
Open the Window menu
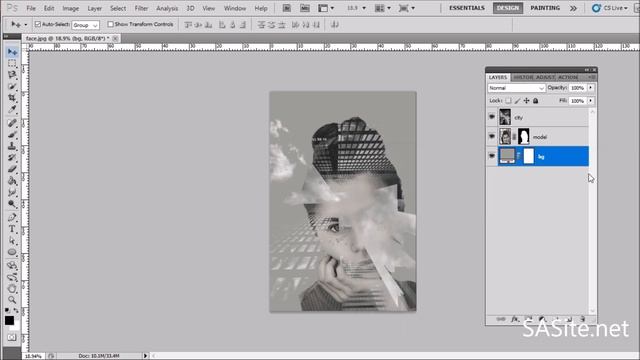coord(235,8)
